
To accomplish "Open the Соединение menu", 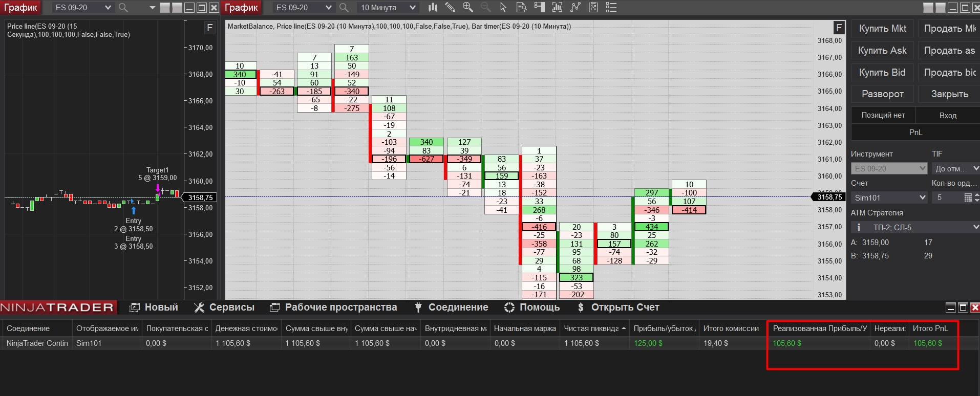I will (451, 307).
